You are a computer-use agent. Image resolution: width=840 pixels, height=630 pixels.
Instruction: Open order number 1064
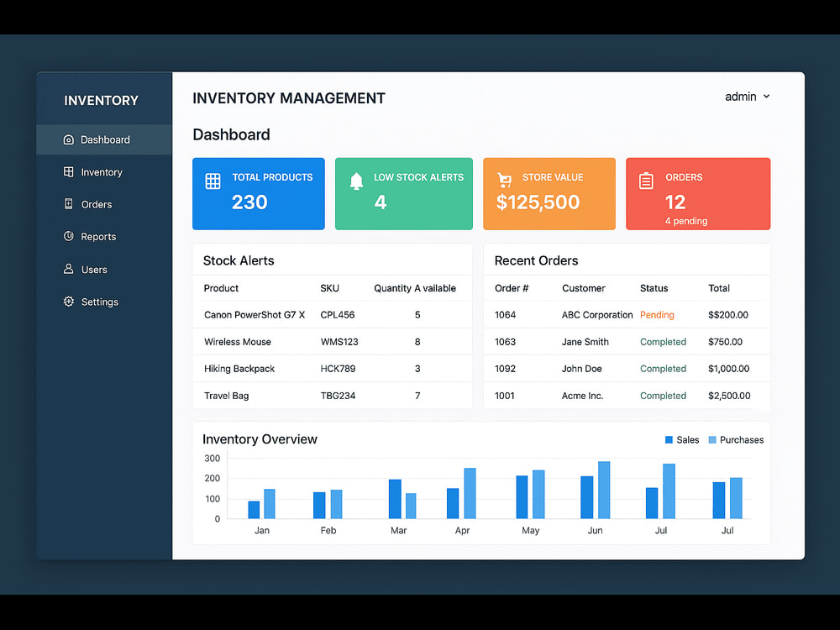[x=505, y=314]
